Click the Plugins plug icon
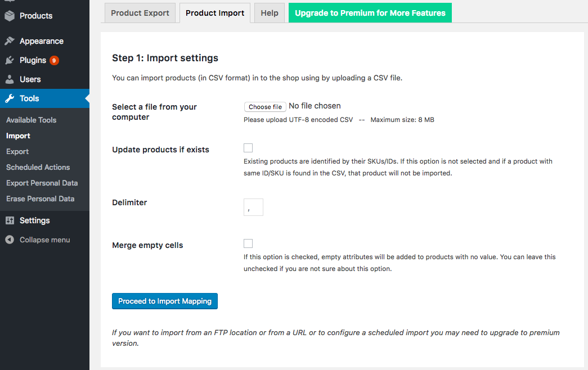 (10, 60)
